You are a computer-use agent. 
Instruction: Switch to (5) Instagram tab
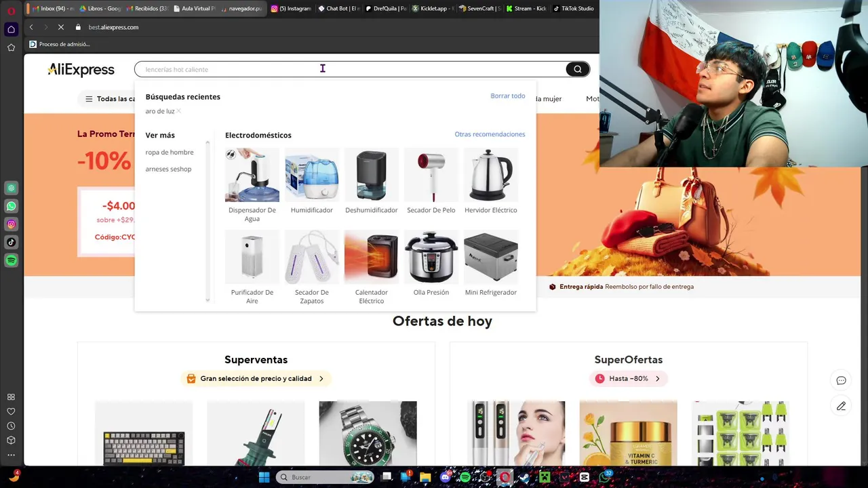pos(290,9)
